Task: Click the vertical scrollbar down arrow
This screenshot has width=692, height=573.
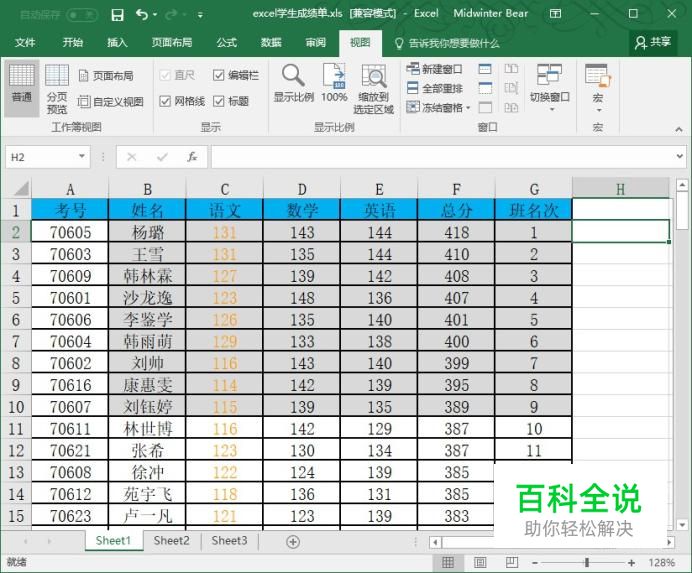Action: pos(682,524)
